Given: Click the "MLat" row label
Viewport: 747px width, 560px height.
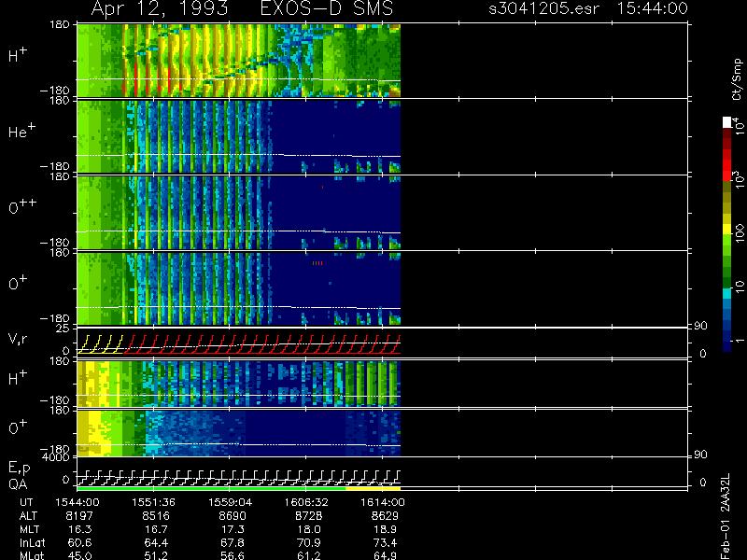Looking at the screenshot, I should tap(32, 555).
